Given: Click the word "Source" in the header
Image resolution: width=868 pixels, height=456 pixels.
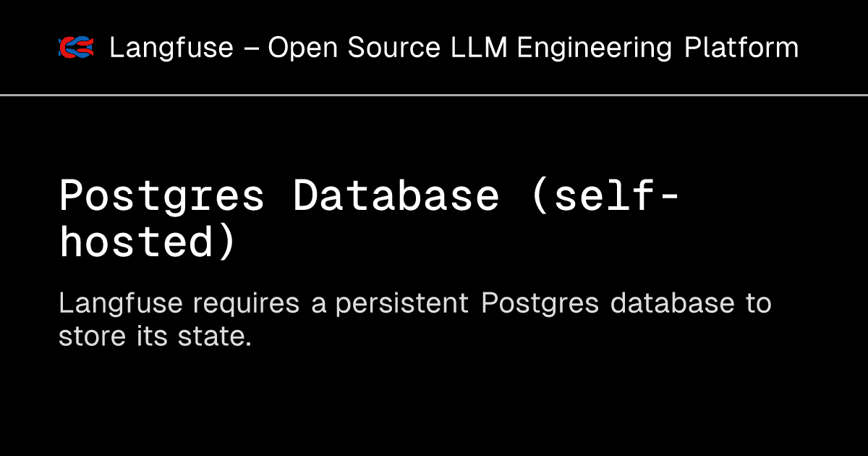Looking at the screenshot, I should click(393, 48).
